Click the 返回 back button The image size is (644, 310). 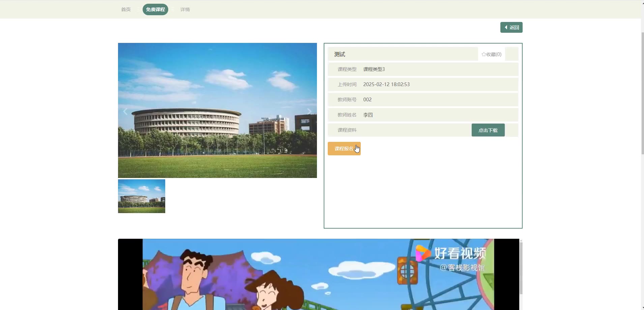[x=511, y=27]
